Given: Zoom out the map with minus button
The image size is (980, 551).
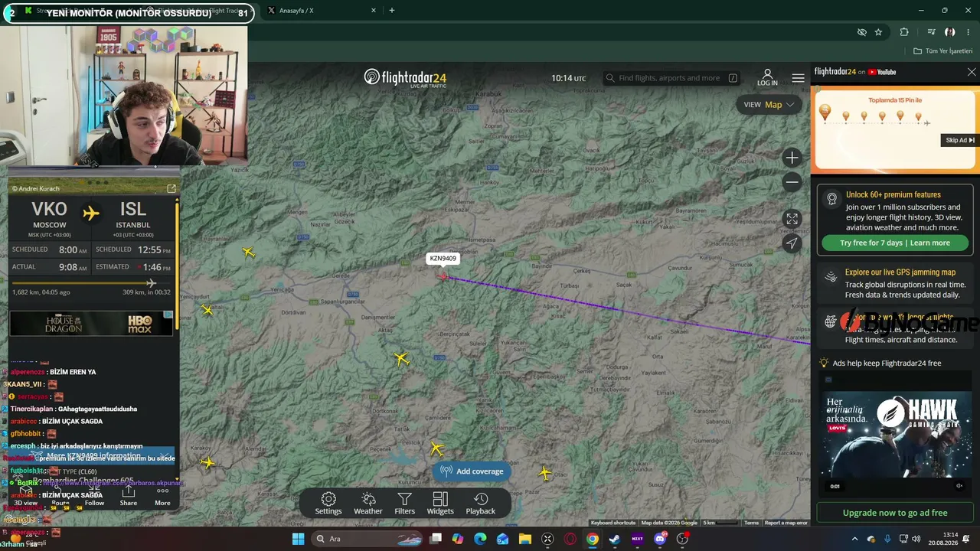Looking at the screenshot, I should pos(792,182).
